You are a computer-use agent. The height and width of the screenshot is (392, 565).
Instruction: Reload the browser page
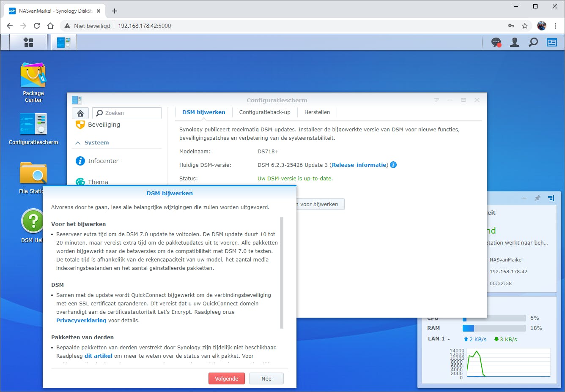[37, 26]
